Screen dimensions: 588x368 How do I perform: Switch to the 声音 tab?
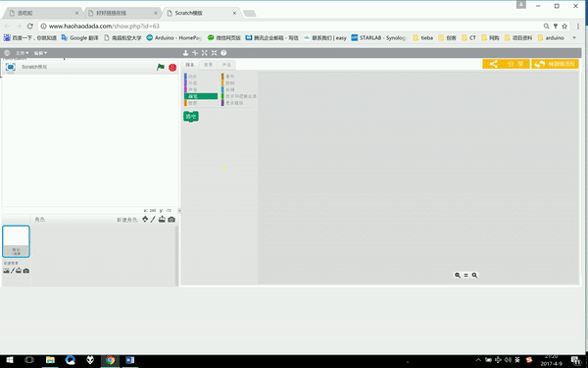coord(226,65)
